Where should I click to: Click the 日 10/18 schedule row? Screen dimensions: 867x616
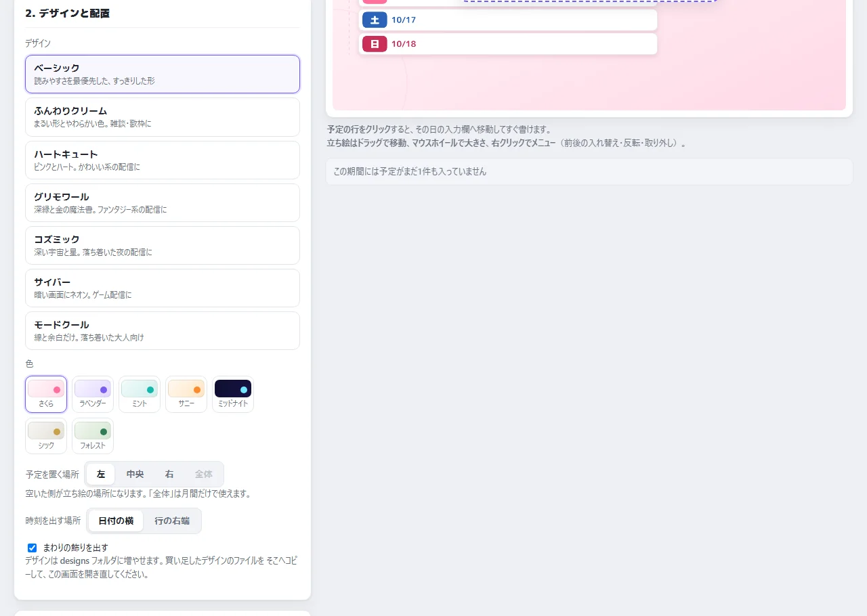click(508, 44)
